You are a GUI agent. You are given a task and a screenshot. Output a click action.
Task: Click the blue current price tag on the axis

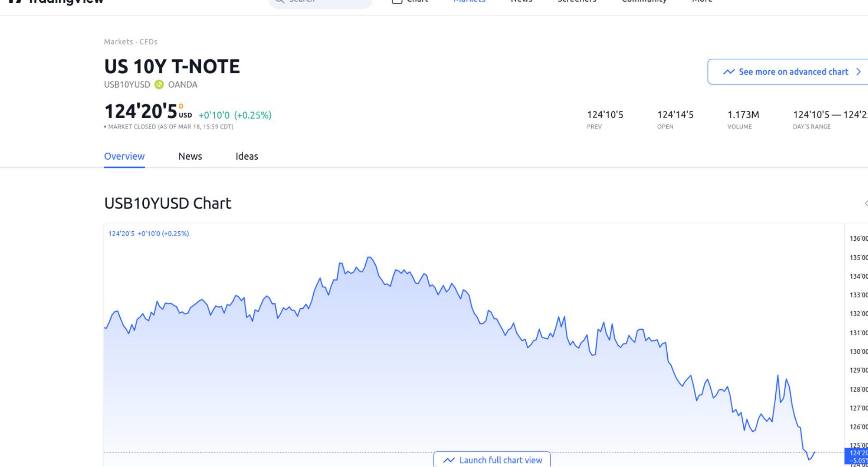pos(857,456)
